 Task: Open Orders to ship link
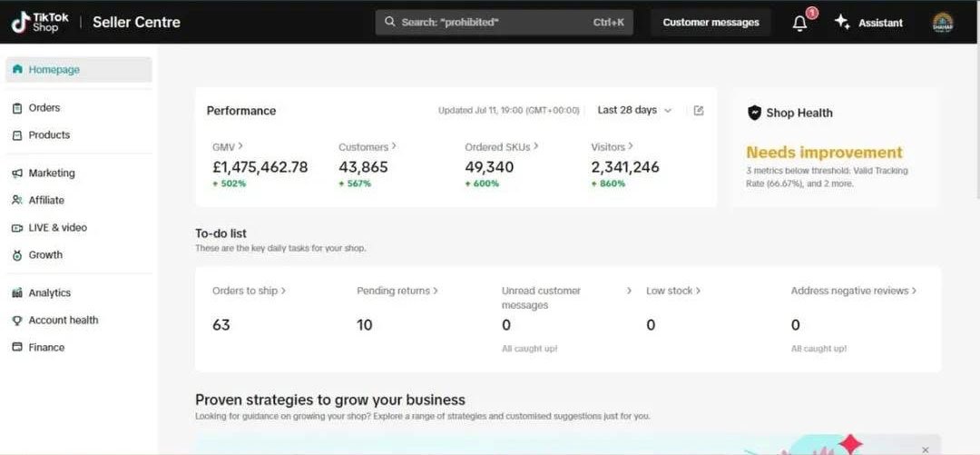click(249, 291)
